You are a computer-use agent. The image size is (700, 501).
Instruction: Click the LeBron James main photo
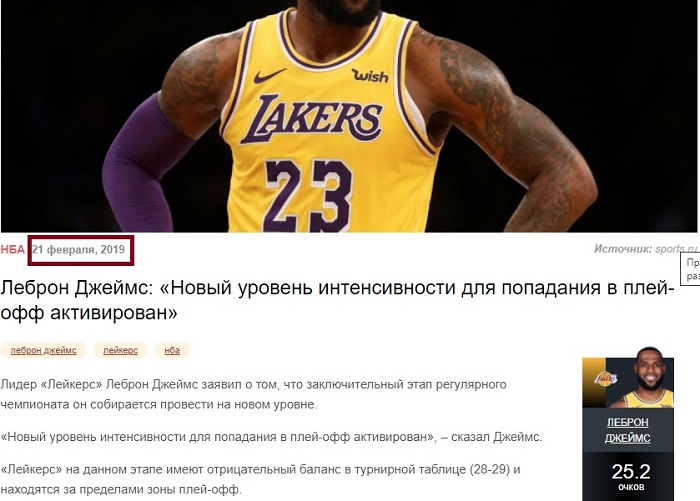[x=349, y=116]
